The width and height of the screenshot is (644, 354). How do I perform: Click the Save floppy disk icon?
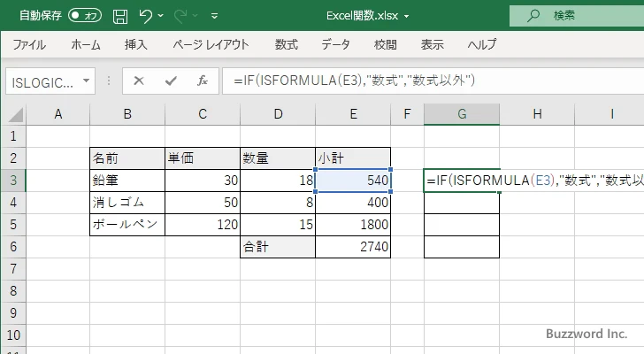pyautogui.click(x=120, y=17)
